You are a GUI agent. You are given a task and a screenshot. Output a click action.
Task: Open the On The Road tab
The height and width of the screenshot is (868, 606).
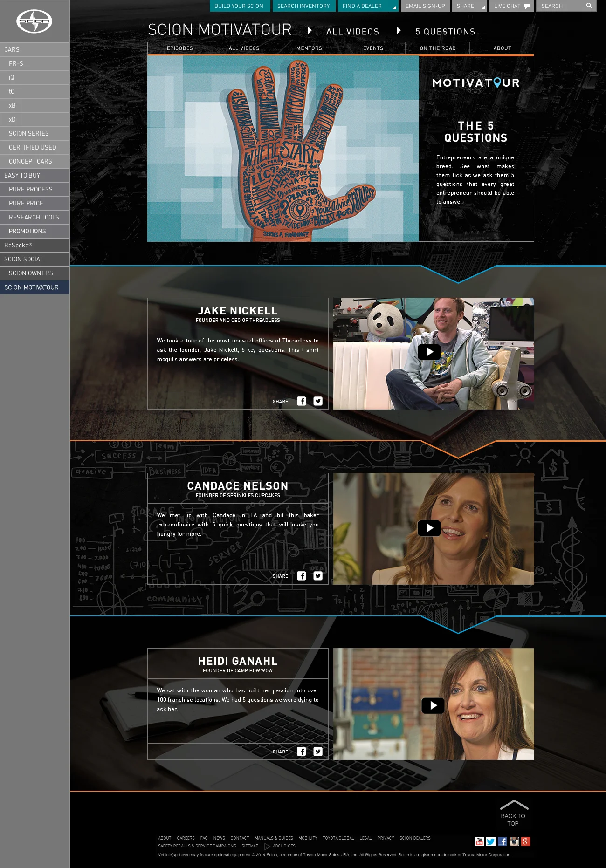(438, 48)
